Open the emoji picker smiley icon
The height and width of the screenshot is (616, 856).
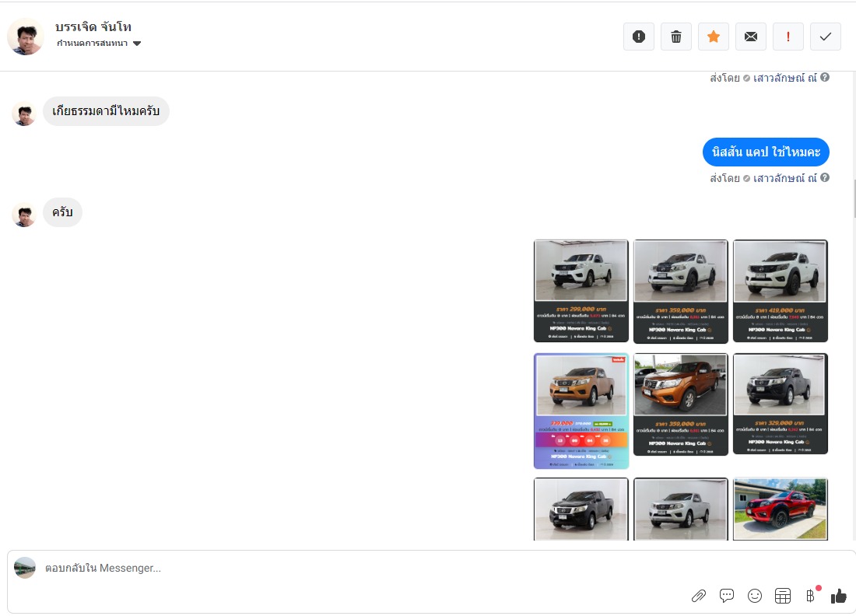click(755, 596)
